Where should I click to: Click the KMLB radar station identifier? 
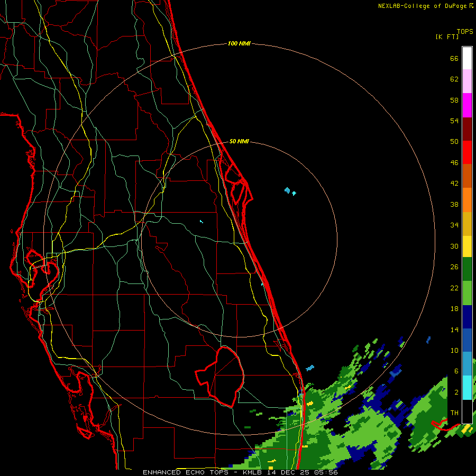[252, 472]
